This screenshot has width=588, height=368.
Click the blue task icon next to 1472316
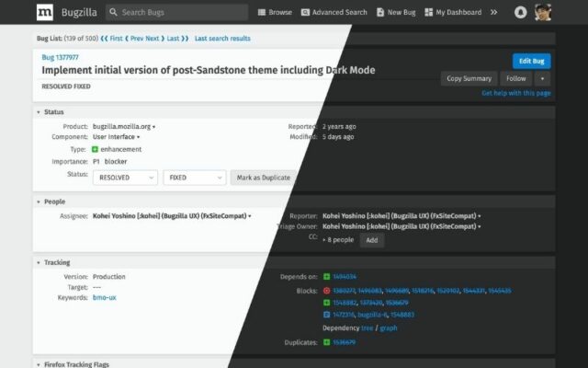coord(327,315)
